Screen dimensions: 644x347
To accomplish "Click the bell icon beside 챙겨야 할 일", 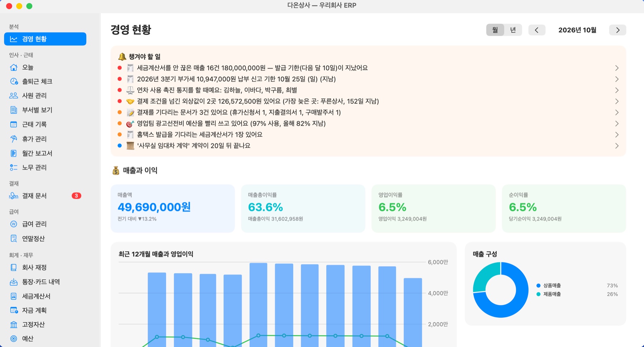I will 122,57.
